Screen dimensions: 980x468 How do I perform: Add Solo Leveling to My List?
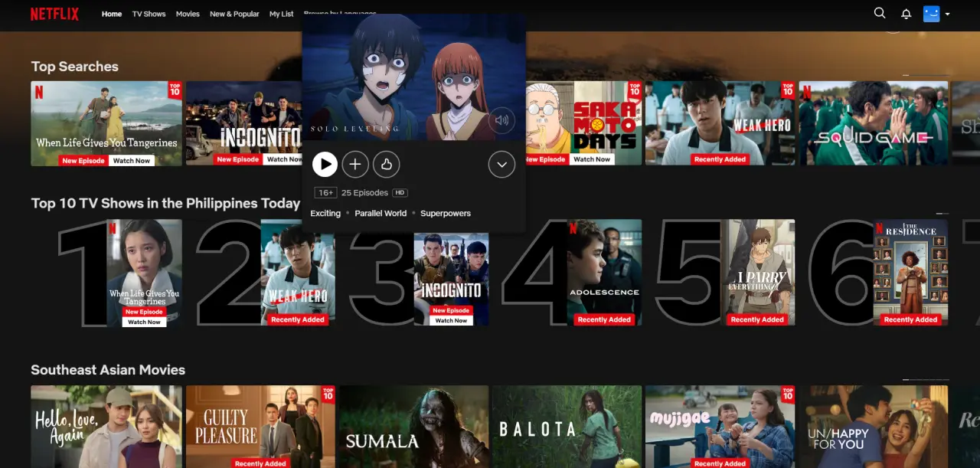tap(355, 164)
